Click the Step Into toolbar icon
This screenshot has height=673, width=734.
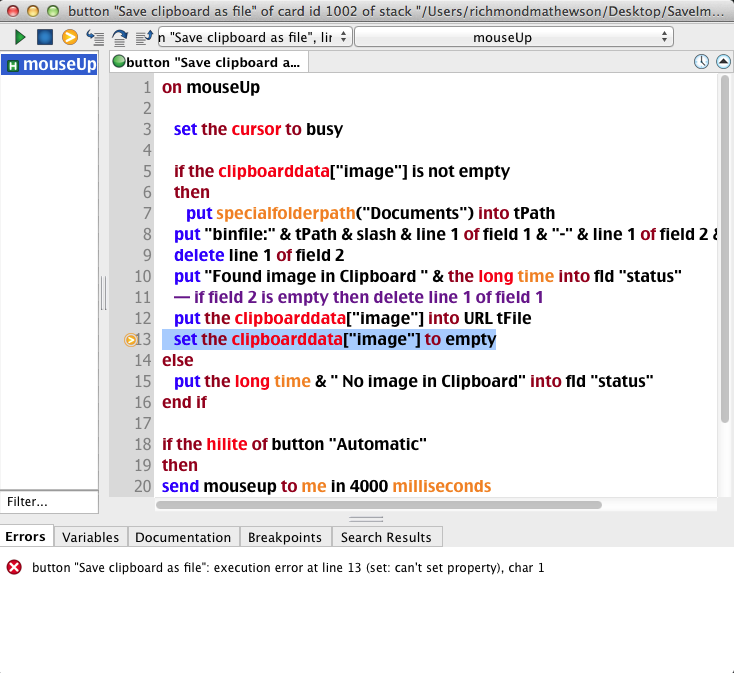pyautogui.click(x=95, y=37)
